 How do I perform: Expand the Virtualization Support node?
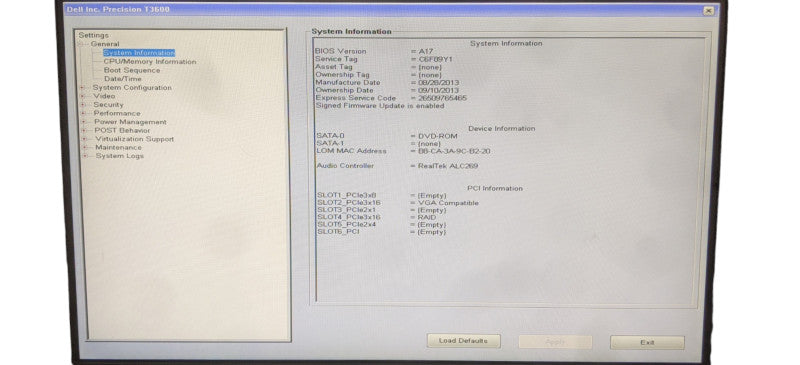click(x=84, y=139)
